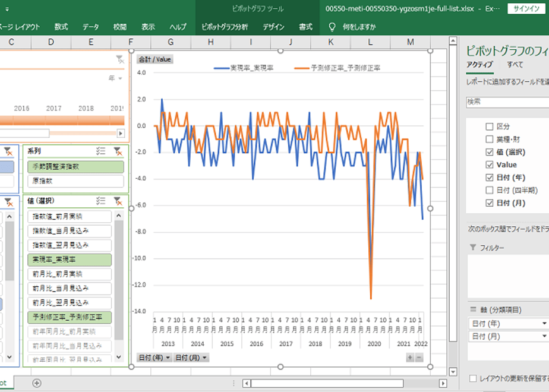549x392 pixels.
Task: Select 前月比_翌月見込み slicer item
Action: click(70, 303)
